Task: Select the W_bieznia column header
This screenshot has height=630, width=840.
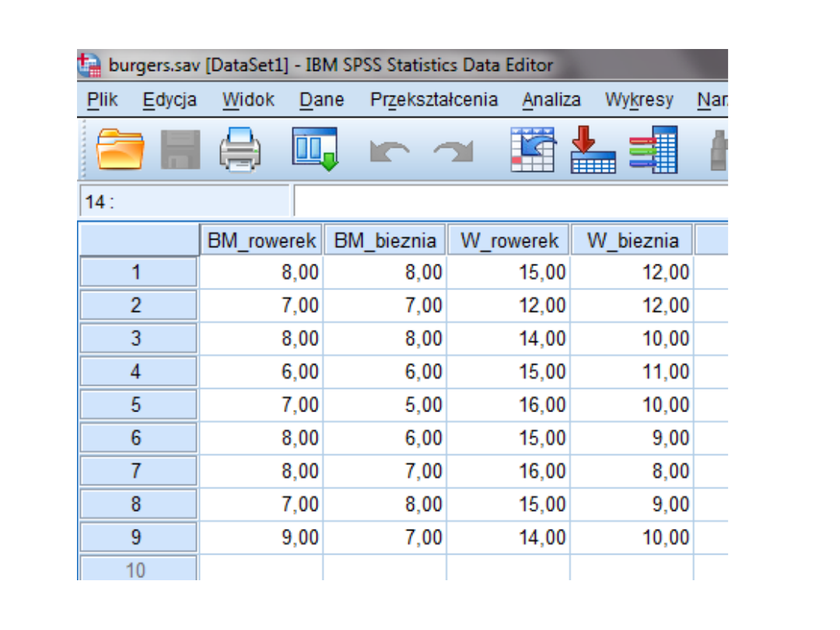Action: (632, 240)
